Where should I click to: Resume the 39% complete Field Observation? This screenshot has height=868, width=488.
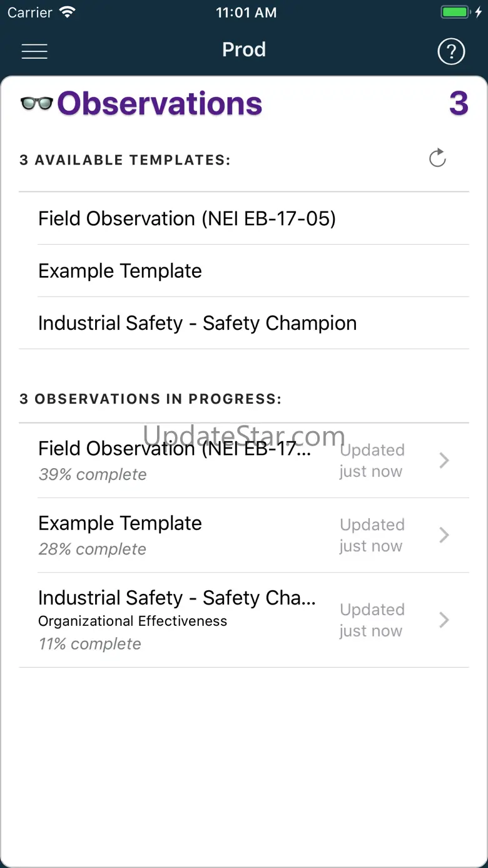(x=175, y=461)
